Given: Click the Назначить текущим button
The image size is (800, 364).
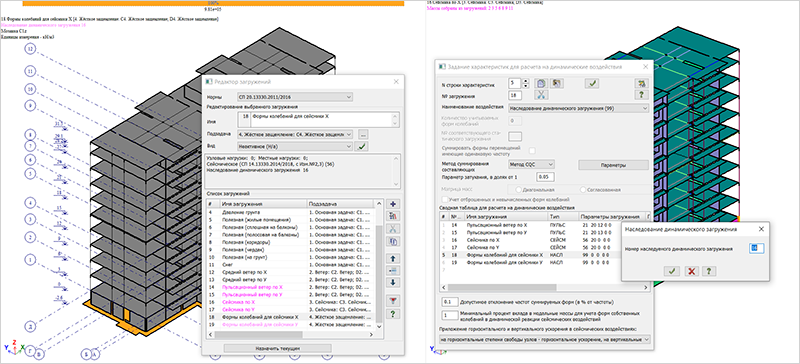Looking at the screenshot, I should click(278, 348).
